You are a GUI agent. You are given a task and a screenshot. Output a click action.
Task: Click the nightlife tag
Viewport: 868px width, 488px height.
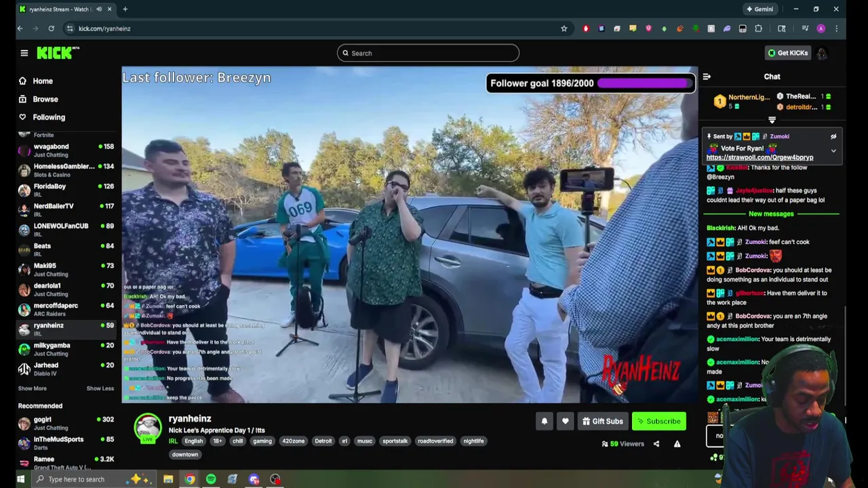pyautogui.click(x=473, y=441)
